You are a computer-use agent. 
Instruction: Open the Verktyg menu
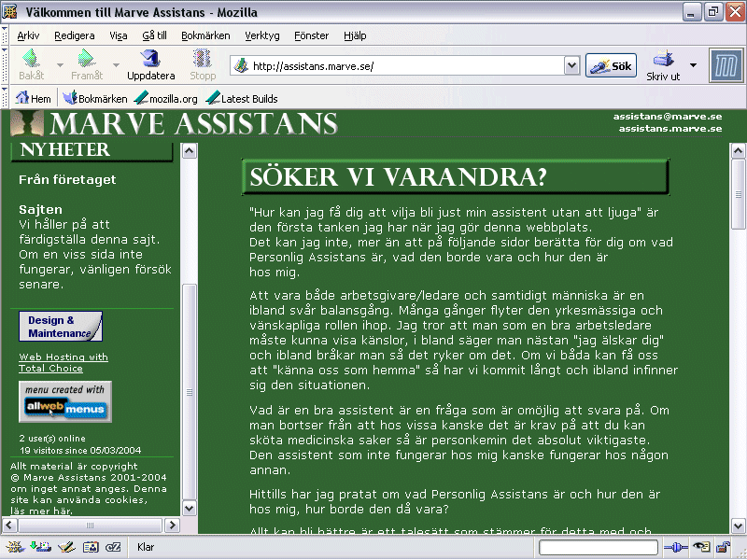click(262, 35)
